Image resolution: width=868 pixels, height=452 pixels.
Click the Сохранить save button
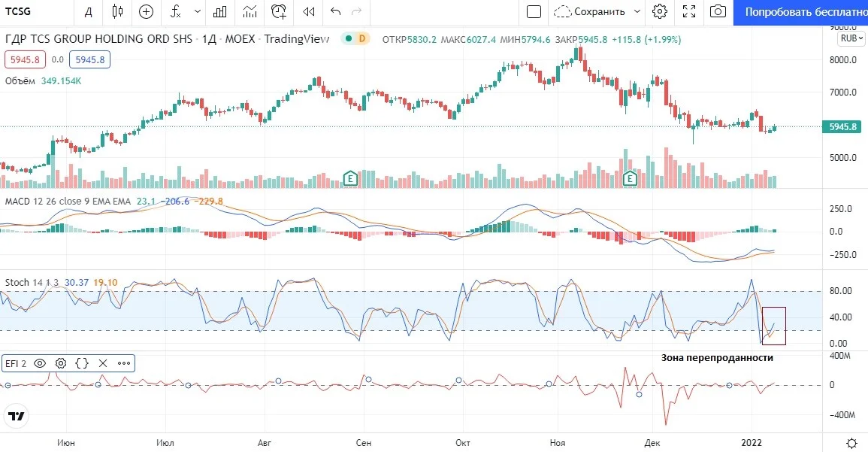point(590,11)
